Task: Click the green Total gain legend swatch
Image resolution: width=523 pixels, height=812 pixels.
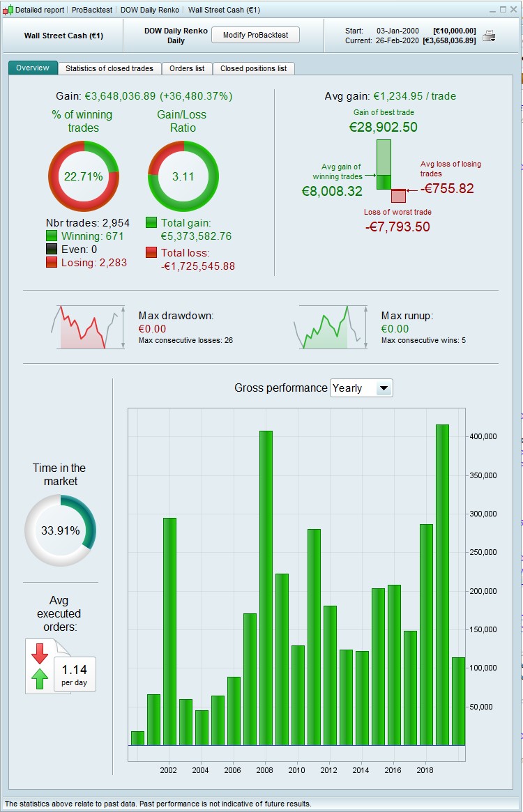Action: (151, 222)
